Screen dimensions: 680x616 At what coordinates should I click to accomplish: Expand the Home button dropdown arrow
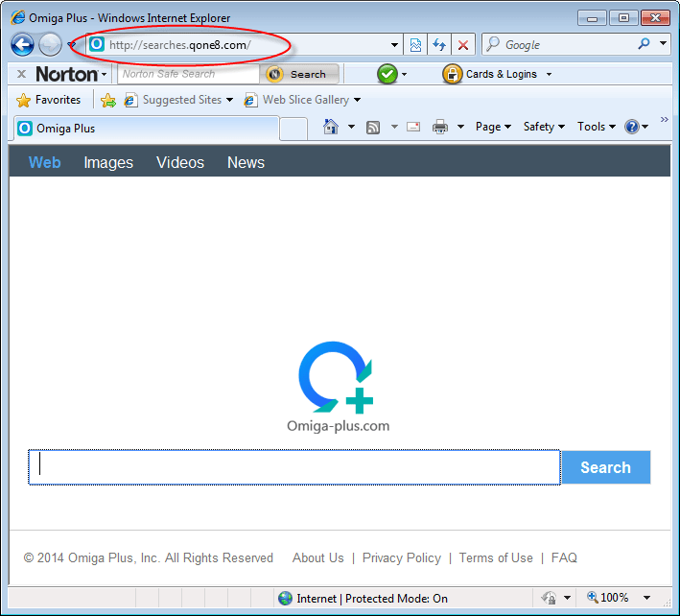click(351, 127)
